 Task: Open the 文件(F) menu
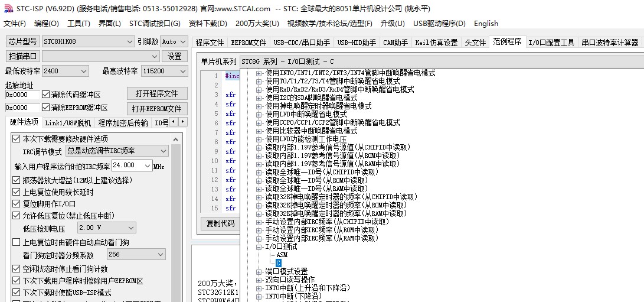pos(15,24)
